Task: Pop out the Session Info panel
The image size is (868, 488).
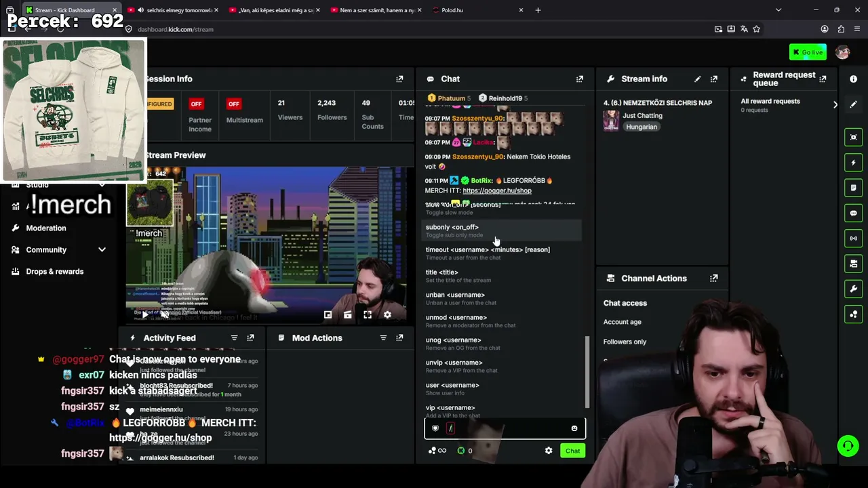Action: 399,79
